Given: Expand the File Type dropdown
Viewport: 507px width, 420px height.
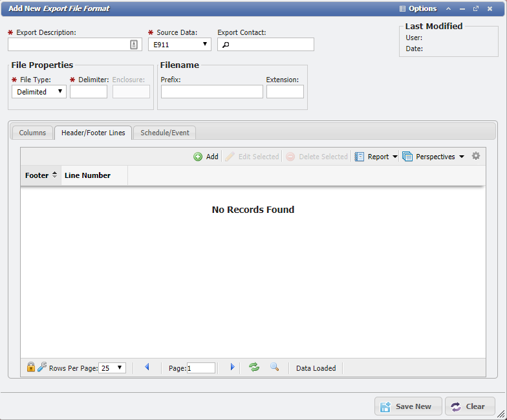Looking at the screenshot, I should (39, 92).
